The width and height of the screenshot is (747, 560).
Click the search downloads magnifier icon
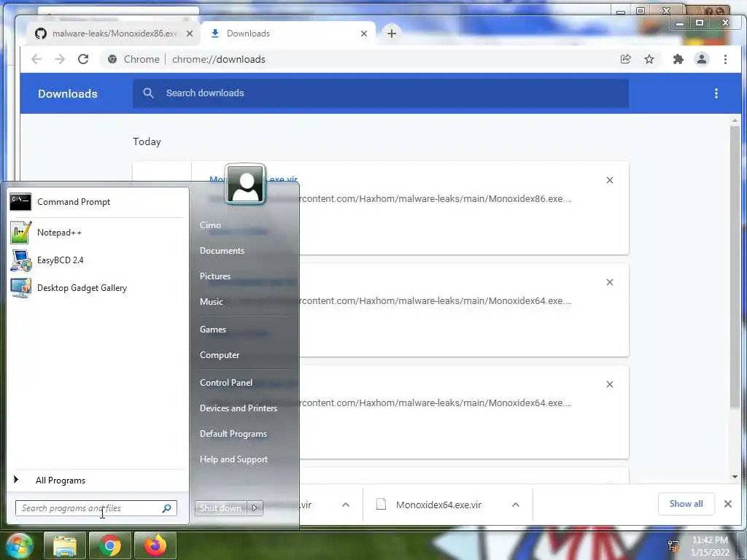148,93
